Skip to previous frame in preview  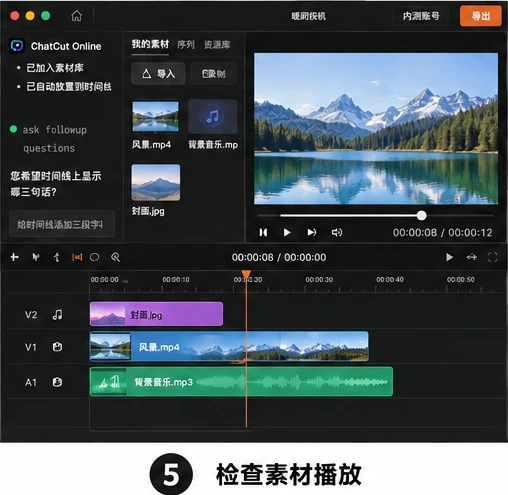click(263, 232)
